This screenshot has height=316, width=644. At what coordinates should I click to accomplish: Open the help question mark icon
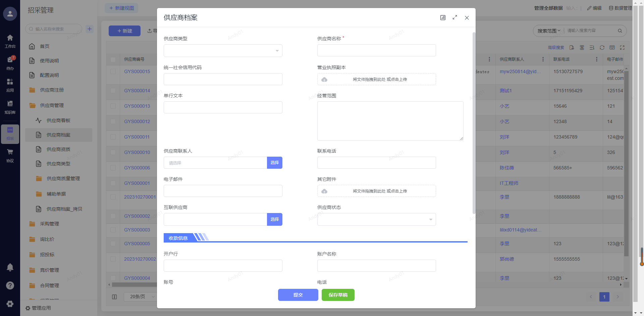tap(10, 285)
